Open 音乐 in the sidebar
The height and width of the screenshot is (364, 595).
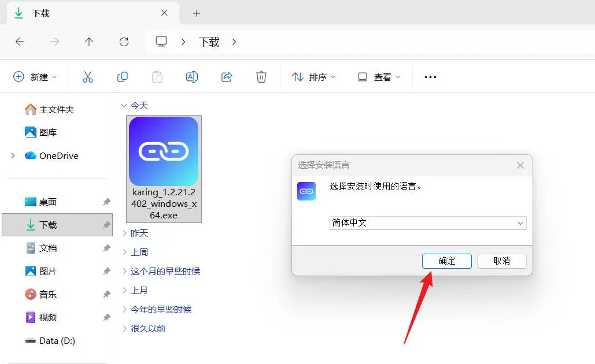[x=40, y=294]
